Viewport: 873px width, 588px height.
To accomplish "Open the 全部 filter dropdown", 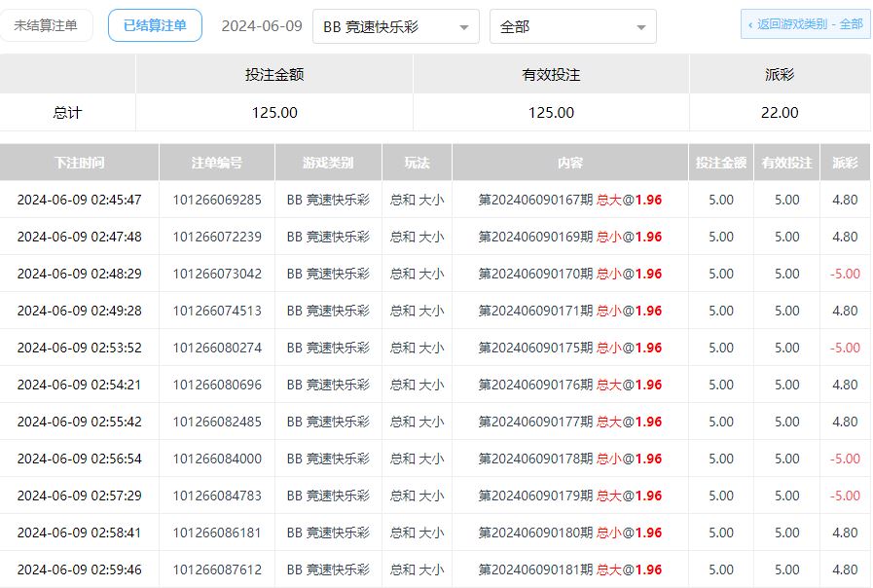I will click(x=572, y=27).
